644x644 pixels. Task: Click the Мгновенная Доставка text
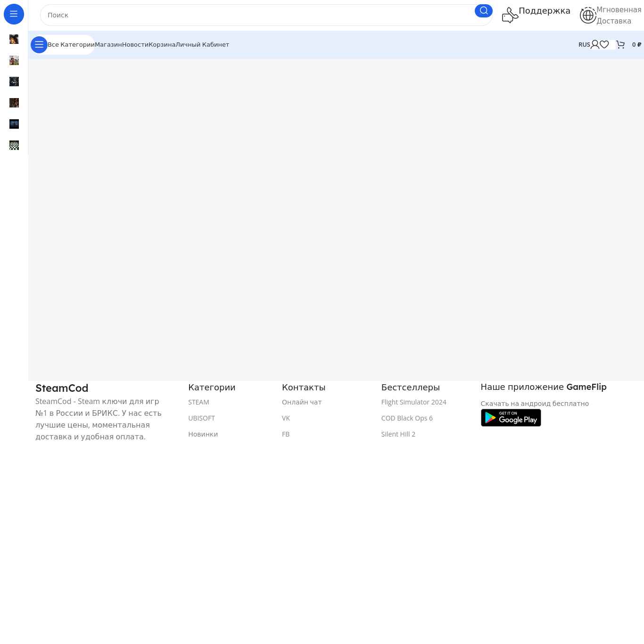619,16
